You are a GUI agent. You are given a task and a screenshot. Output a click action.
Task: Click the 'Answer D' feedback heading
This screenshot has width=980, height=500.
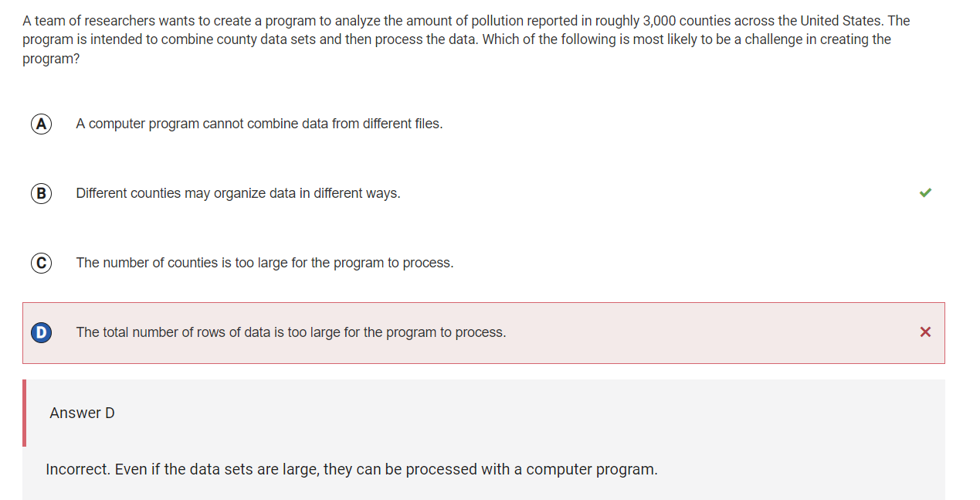click(x=82, y=413)
